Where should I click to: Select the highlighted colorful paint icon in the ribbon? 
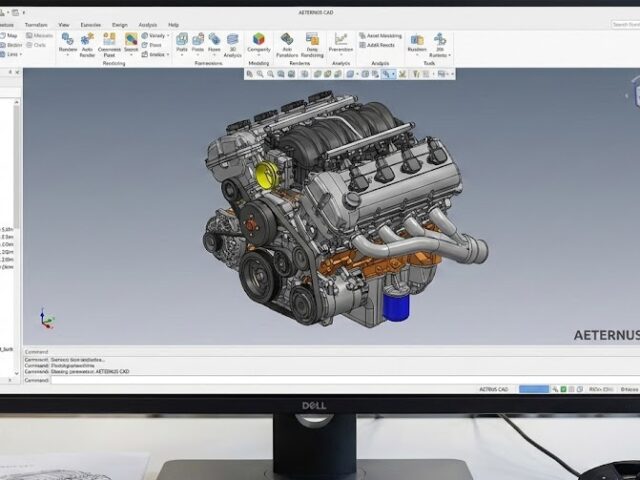[131, 39]
